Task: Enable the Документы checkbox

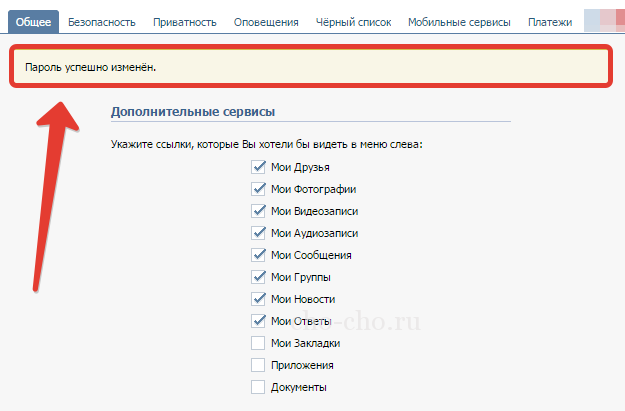Action: pos(258,387)
